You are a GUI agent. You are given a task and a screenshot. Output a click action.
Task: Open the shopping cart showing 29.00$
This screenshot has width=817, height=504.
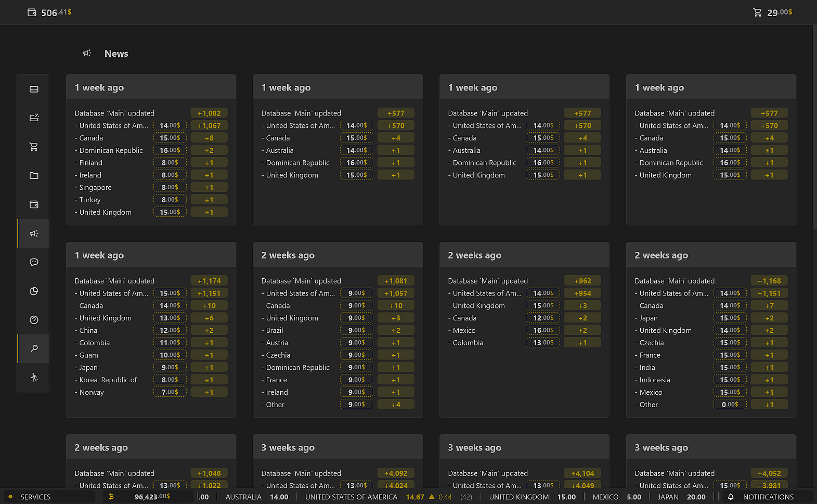(x=758, y=12)
